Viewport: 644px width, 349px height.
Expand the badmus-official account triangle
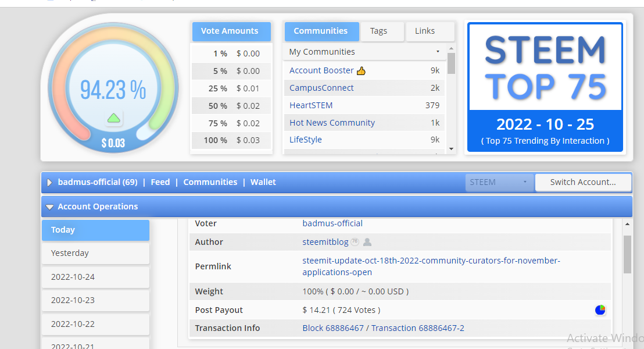pos(49,183)
